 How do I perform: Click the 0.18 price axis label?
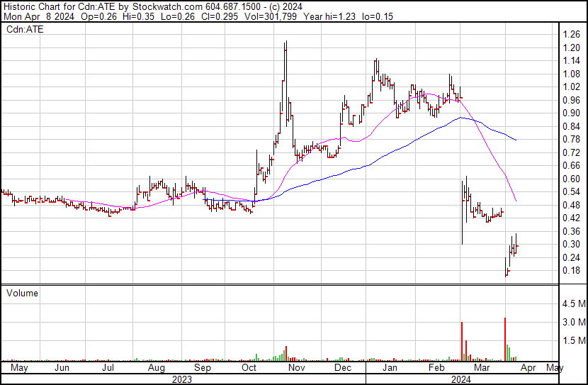click(571, 270)
